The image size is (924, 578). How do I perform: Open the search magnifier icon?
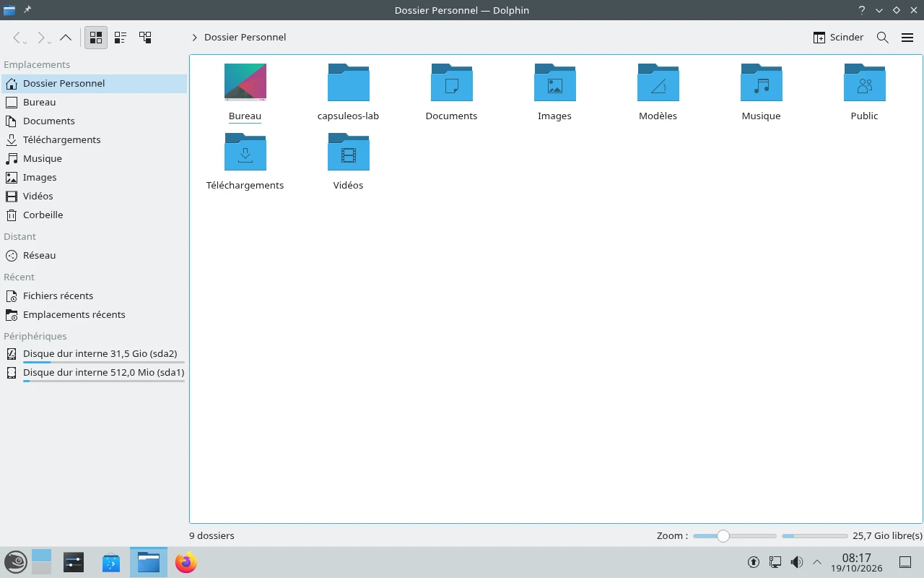tap(882, 38)
